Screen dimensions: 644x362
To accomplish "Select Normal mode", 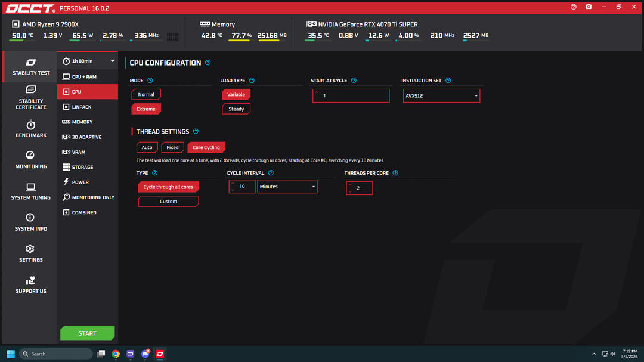I will tap(146, 94).
